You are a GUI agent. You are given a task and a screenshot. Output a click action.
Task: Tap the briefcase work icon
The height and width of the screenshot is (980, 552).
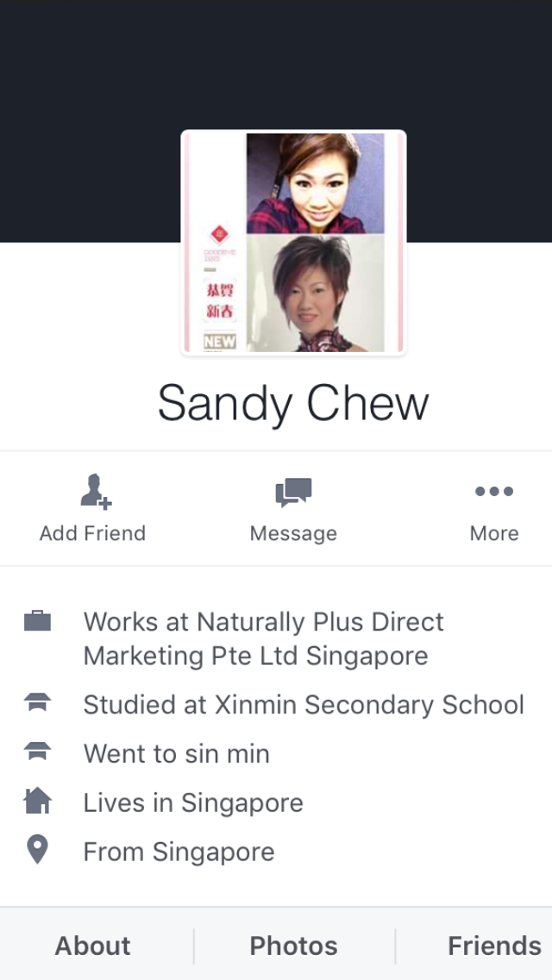coord(37,622)
